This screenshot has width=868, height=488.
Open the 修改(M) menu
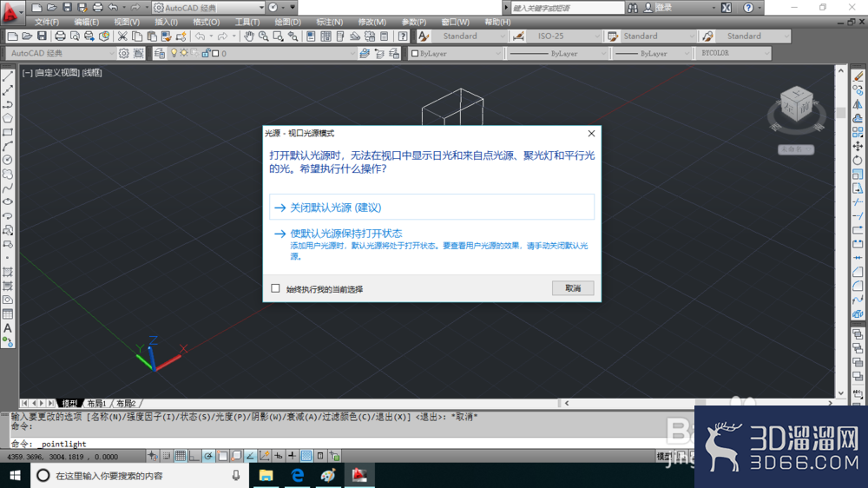(x=372, y=23)
